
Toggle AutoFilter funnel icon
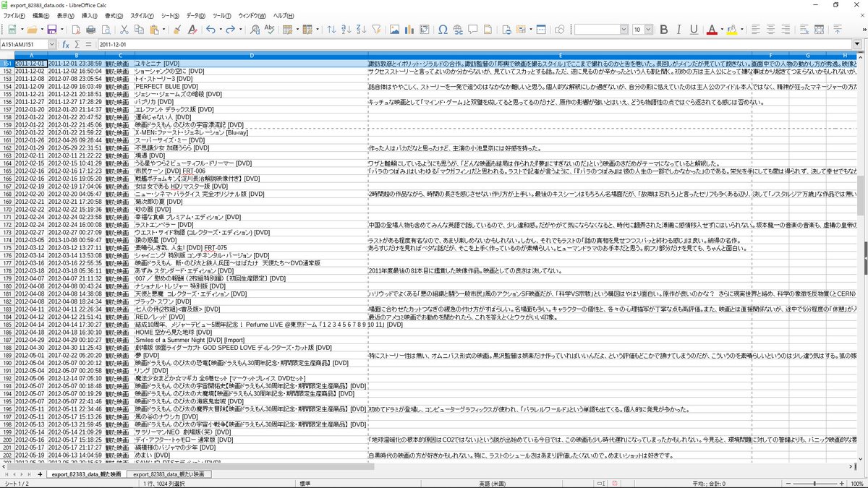376,30
